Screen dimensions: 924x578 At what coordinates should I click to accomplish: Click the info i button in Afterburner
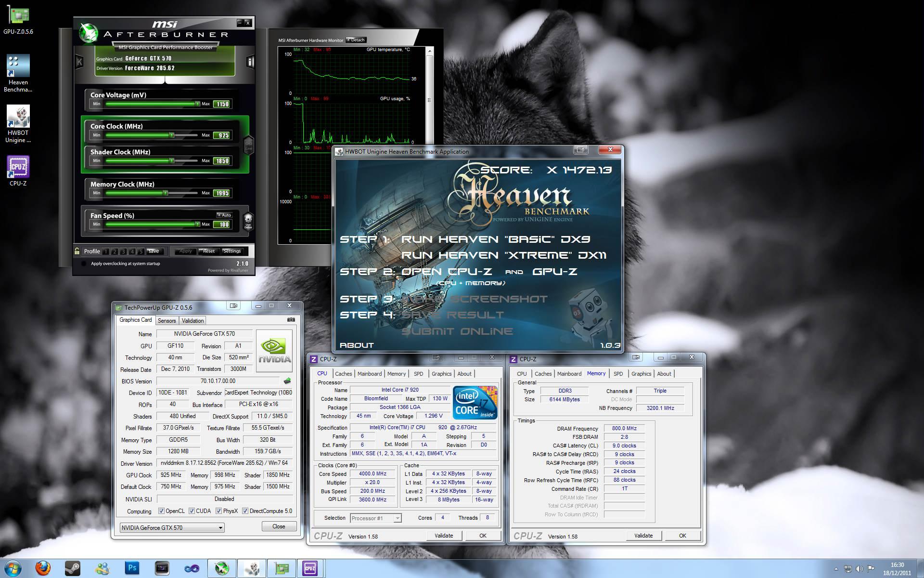click(250, 62)
